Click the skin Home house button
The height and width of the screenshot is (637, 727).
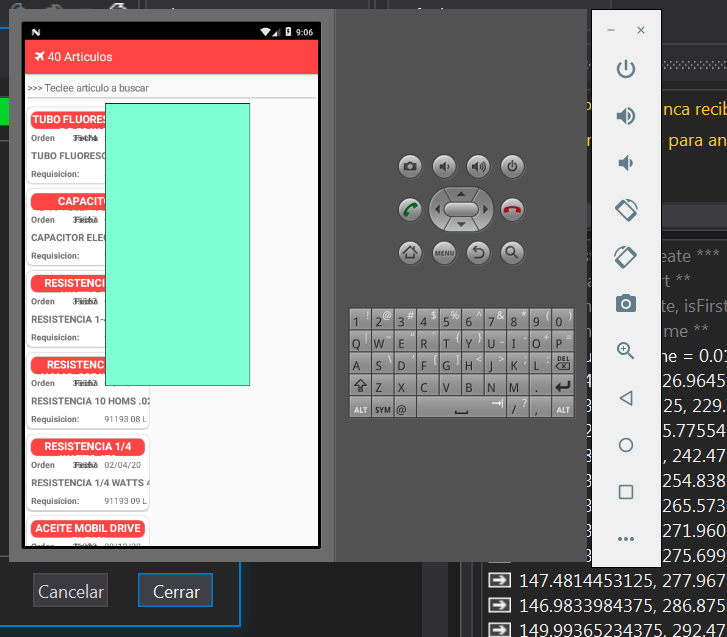coord(410,253)
